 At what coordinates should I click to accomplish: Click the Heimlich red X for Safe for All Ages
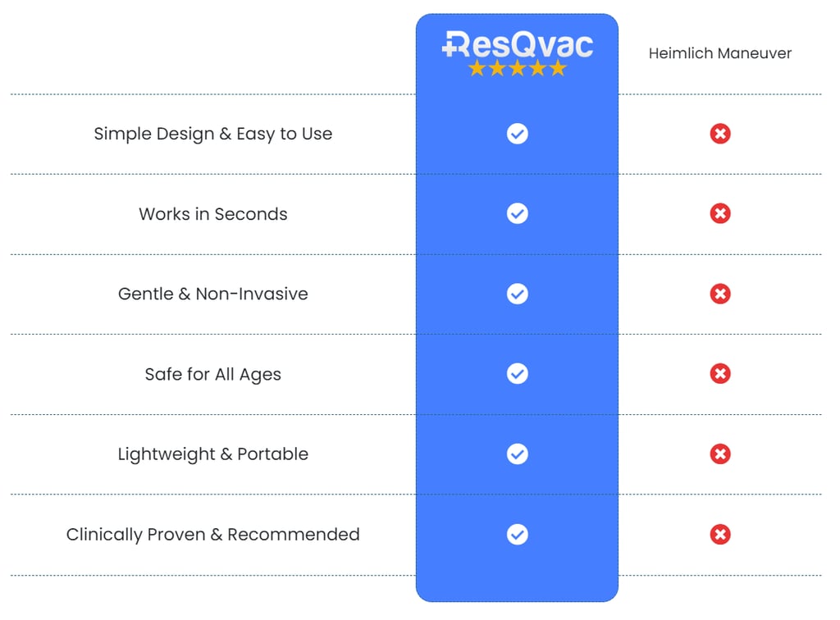[720, 374]
